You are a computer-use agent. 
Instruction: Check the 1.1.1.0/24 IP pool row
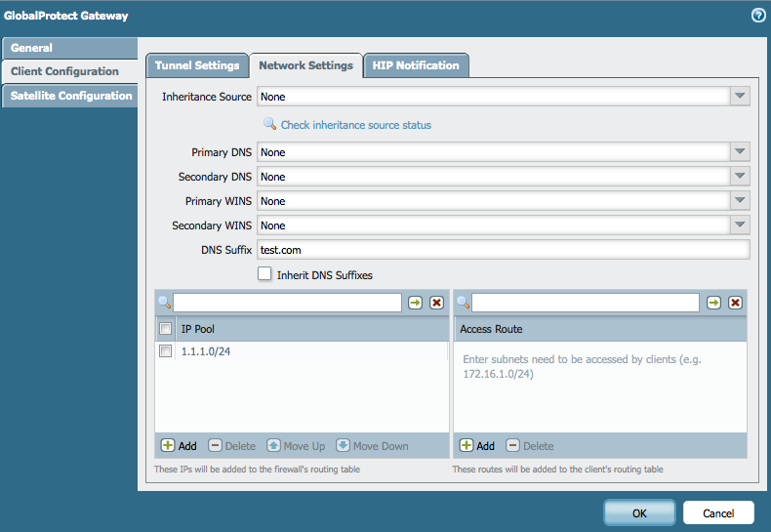pyautogui.click(x=166, y=351)
